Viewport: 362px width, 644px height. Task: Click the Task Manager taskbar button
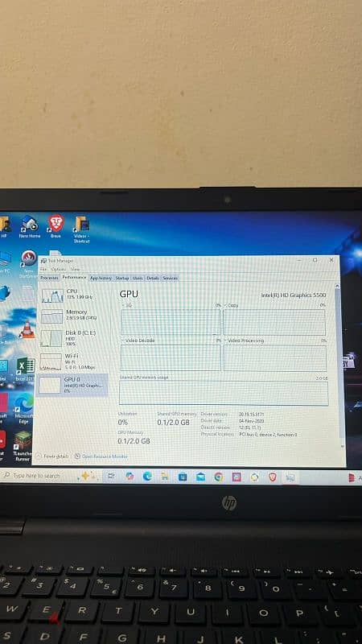pyautogui.click(x=290, y=477)
